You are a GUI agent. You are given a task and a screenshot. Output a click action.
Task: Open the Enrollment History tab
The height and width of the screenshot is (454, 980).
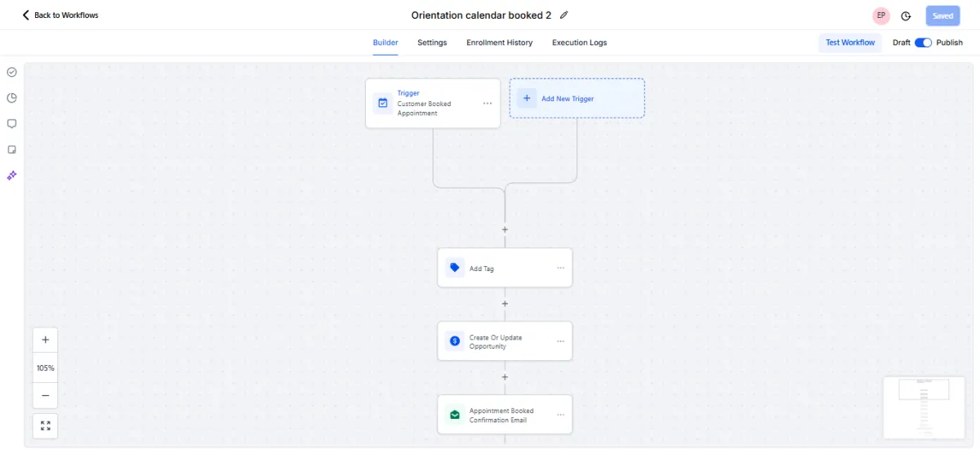(x=499, y=42)
